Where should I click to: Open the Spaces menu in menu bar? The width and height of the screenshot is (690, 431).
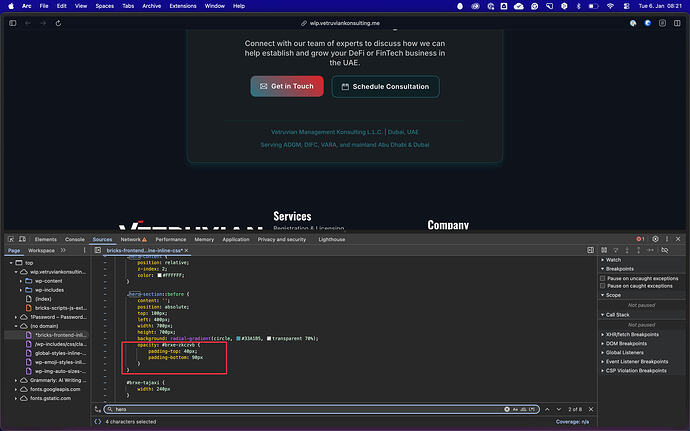pos(105,6)
